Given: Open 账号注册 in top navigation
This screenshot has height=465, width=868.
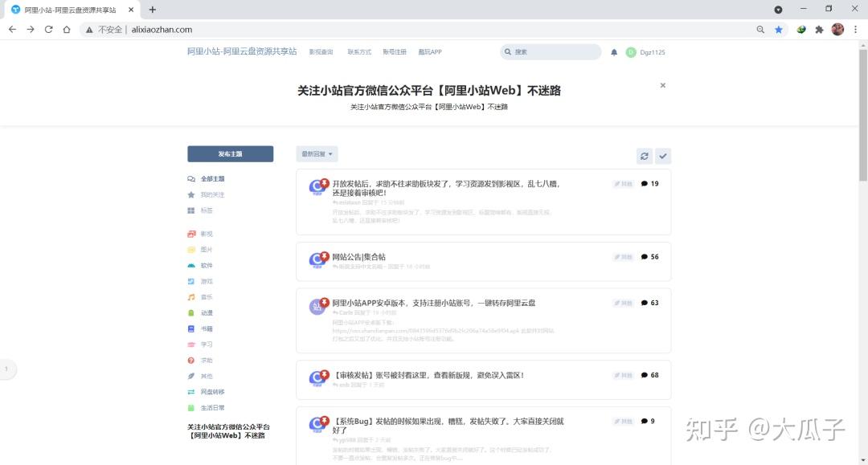Looking at the screenshot, I should (x=395, y=52).
